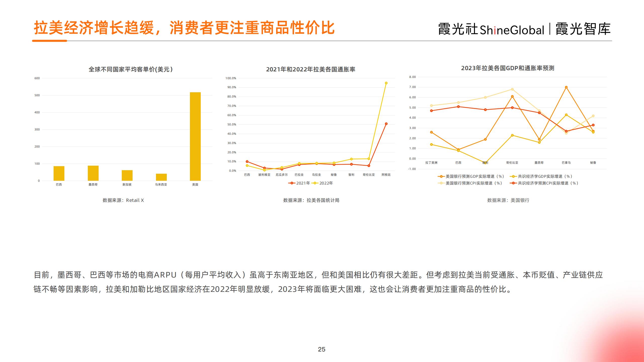Click the body paragraph starting 目前，墨西哥
Image resolution: width=644 pixels, height=362 pixels.
point(318,282)
